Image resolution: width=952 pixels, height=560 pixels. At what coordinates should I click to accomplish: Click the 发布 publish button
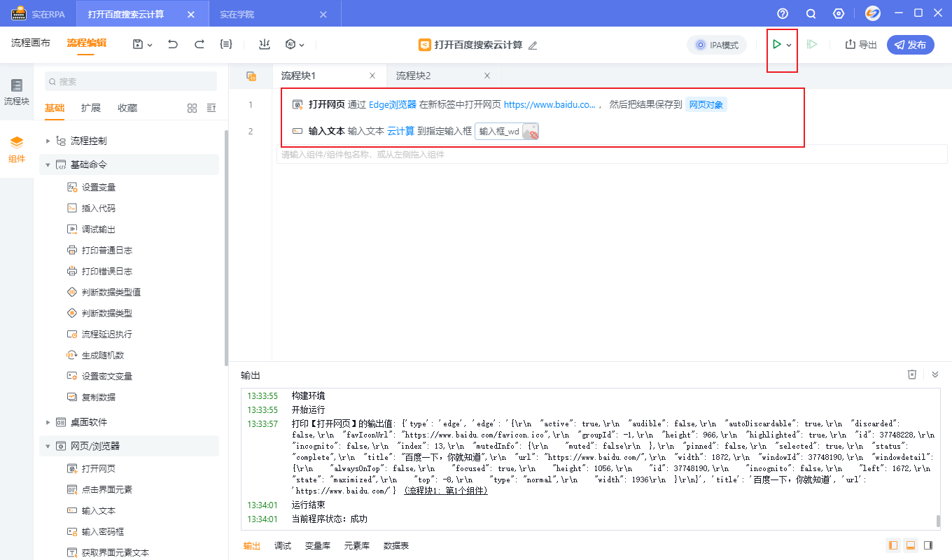pyautogui.click(x=911, y=45)
